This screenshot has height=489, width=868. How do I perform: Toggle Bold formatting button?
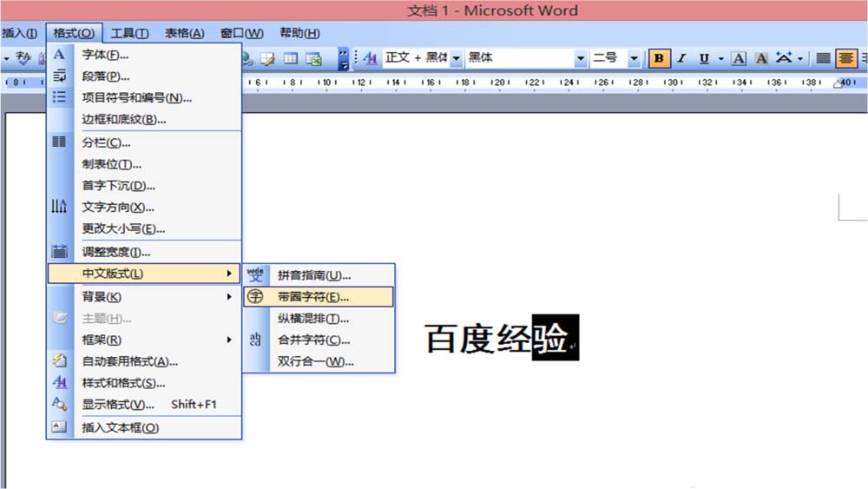tap(660, 58)
